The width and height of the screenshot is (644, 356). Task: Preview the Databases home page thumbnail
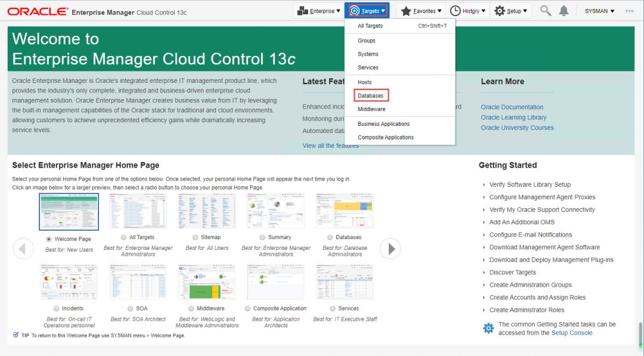345,211
